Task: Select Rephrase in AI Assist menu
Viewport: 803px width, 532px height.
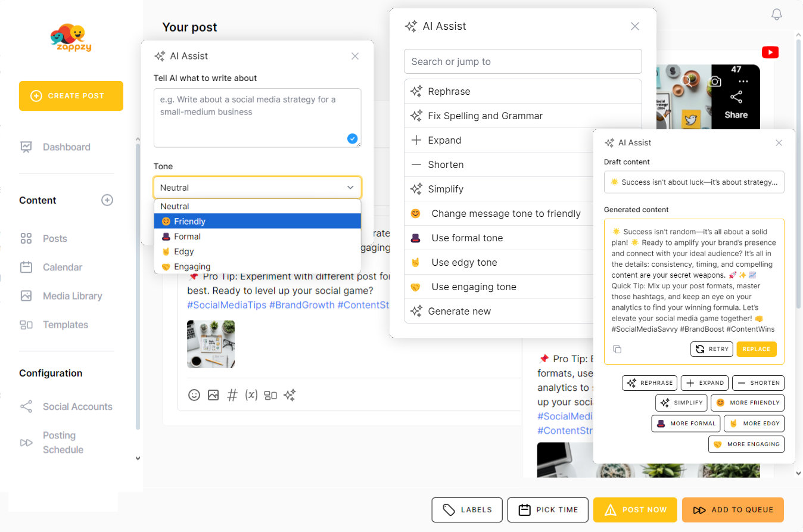Action: (x=522, y=91)
